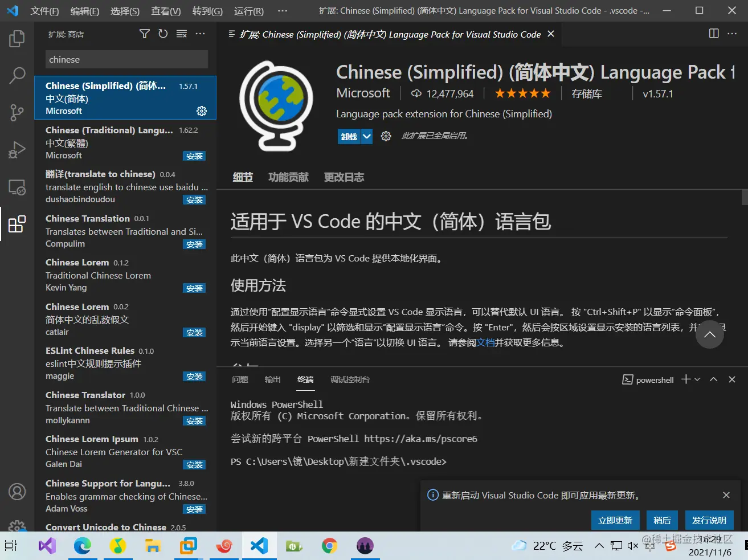
Task: Dismiss the restart notification
Action: [x=726, y=495]
